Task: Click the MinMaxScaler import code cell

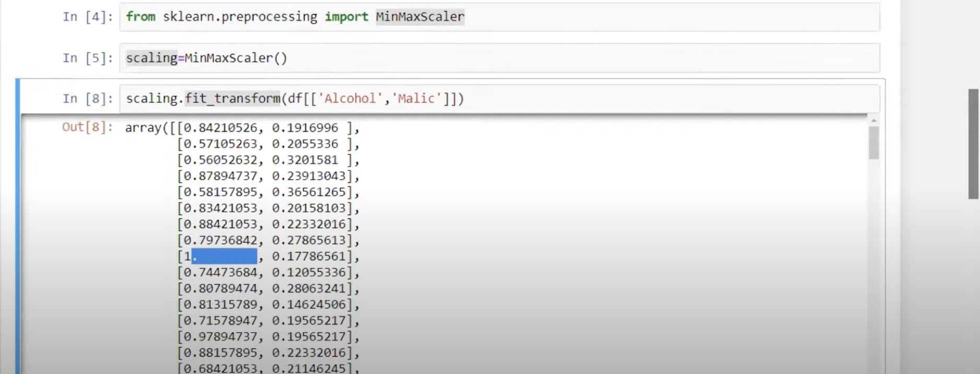Action: pyautogui.click(x=499, y=17)
